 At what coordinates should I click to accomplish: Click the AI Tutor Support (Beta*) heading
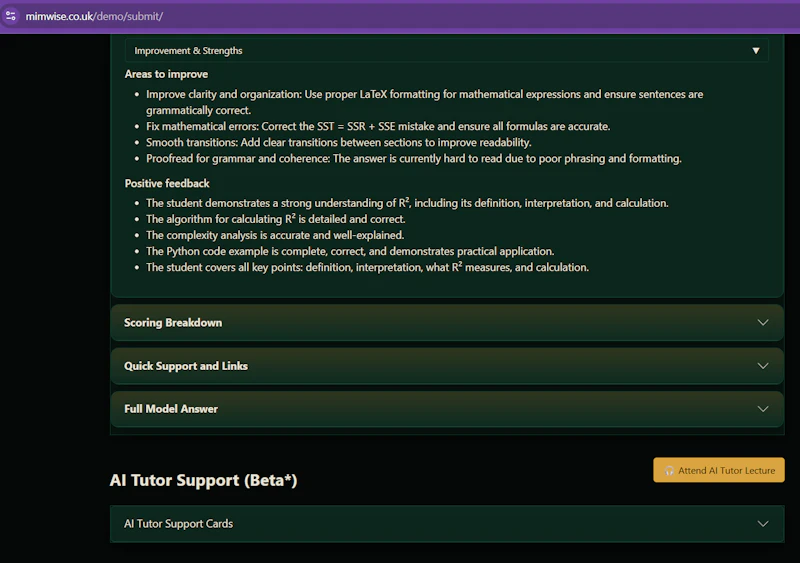click(x=204, y=480)
